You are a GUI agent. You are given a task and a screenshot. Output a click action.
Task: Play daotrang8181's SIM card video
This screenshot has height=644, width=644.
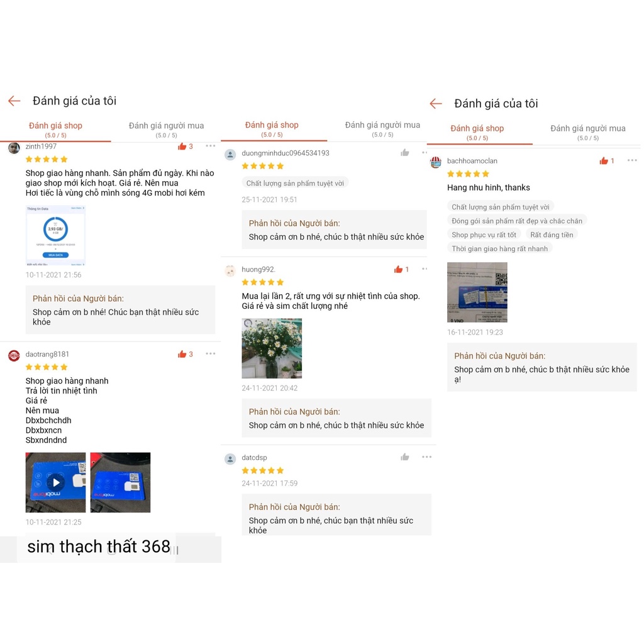click(x=55, y=482)
